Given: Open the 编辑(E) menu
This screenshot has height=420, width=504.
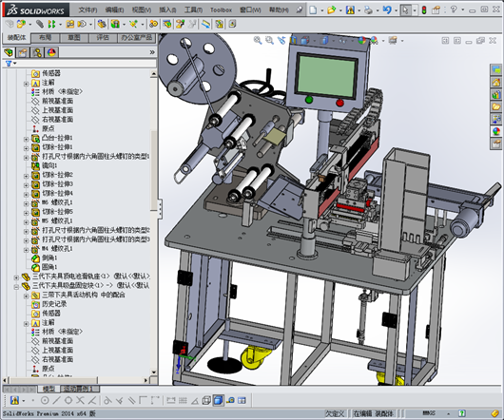Looking at the screenshot, I should click(114, 10).
